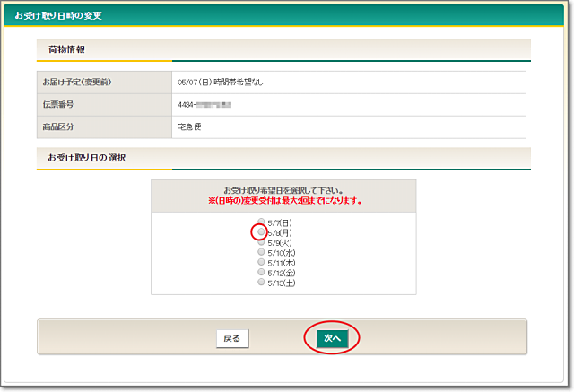The image size is (574, 392).
Task: Pick the 5/11(木) date option
Action: point(261,262)
